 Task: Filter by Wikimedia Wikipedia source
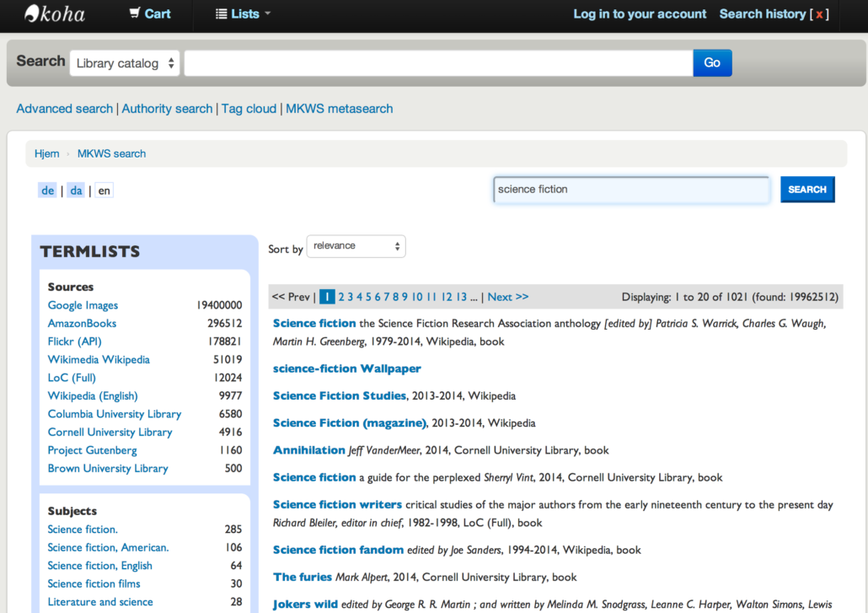tap(99, 359)
